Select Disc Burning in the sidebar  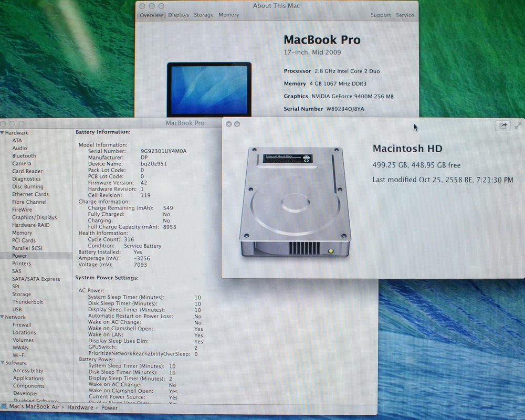click(x=28, y=186)
